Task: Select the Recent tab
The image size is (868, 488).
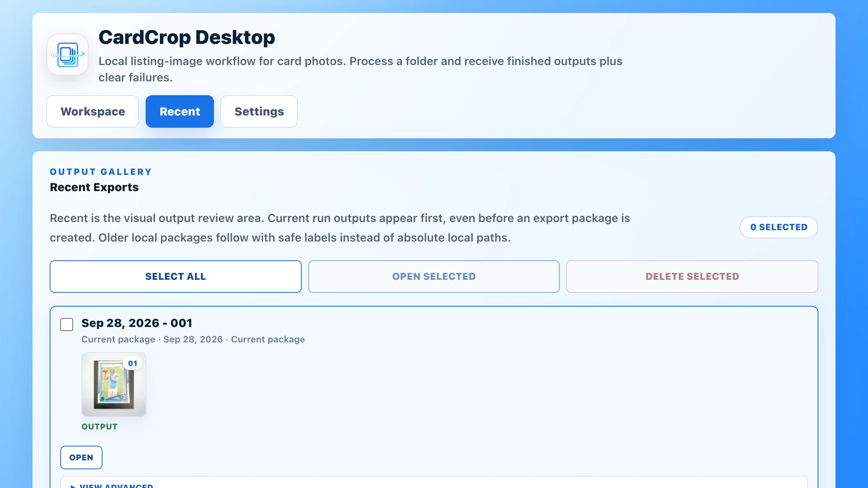Action: (x=180, y=111)
